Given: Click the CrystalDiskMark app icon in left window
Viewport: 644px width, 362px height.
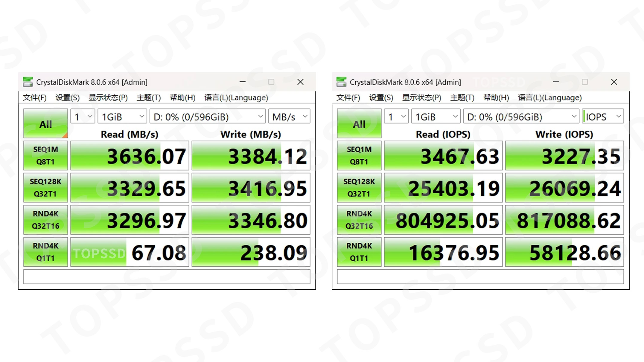Looking at the screenshot, I should coord(28,82).
